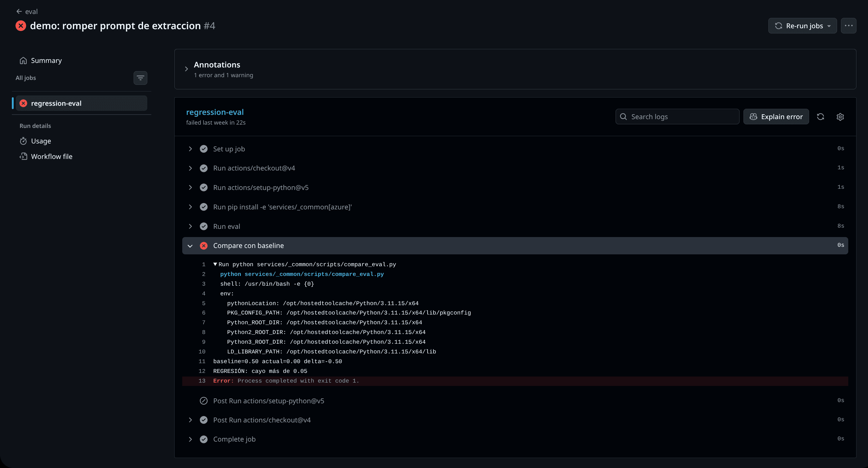Image resolution: width=868 pixels, height=468 pixels.
Task: Click log line 11 baseline delta output
Action: pyautogui.click(x=278, y=361)
